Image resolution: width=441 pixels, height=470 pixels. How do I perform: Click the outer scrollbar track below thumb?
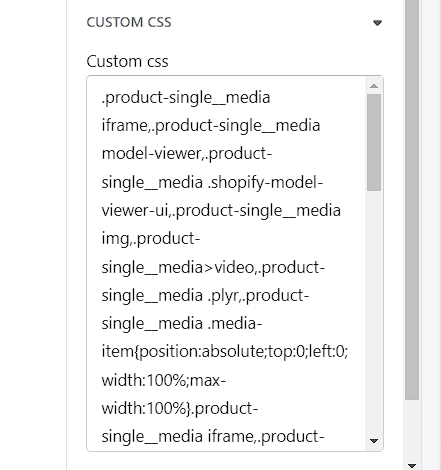tap(412, 429)
